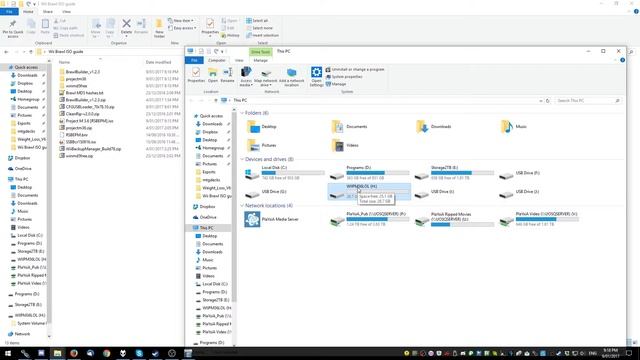The width and height of the screenshot is (640, 360).
Task: Select the Storage2TB (E:) drive
Action: [453, 173]
